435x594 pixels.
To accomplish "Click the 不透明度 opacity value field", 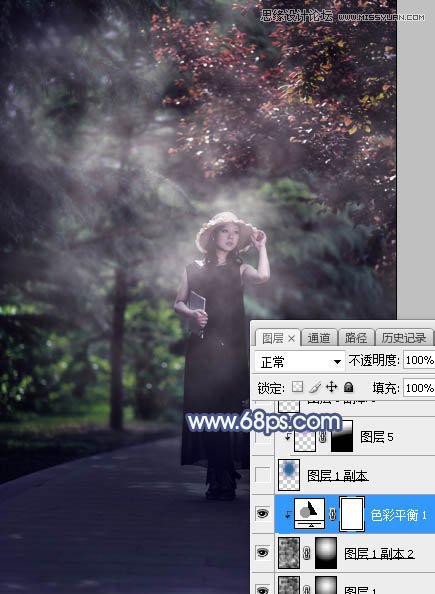I will [419, 360].
